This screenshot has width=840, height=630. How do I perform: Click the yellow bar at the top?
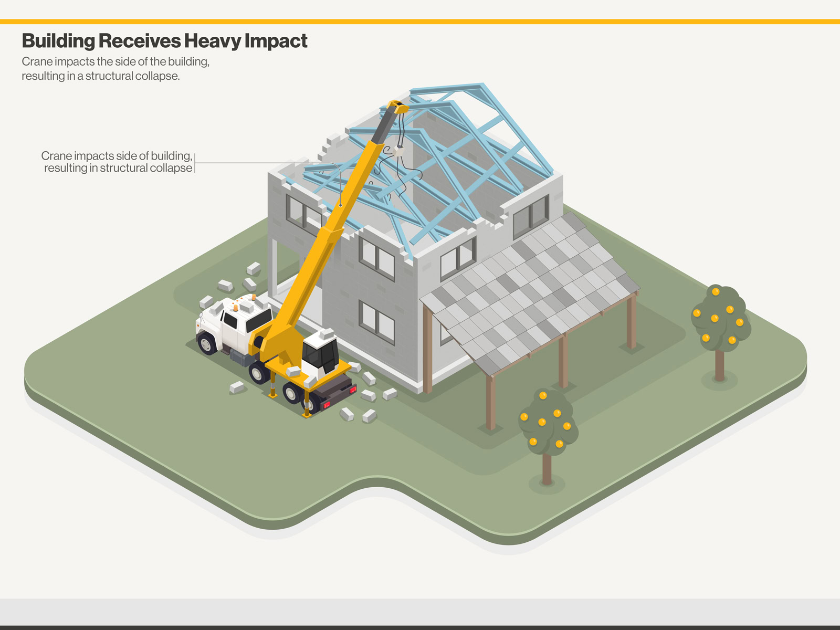tap(420, 22)
